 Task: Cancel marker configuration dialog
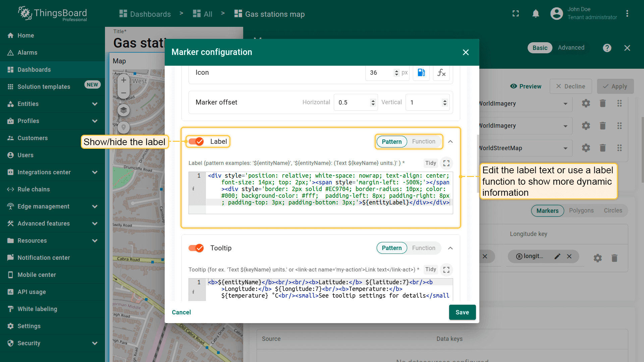click(x=181, y=312)
